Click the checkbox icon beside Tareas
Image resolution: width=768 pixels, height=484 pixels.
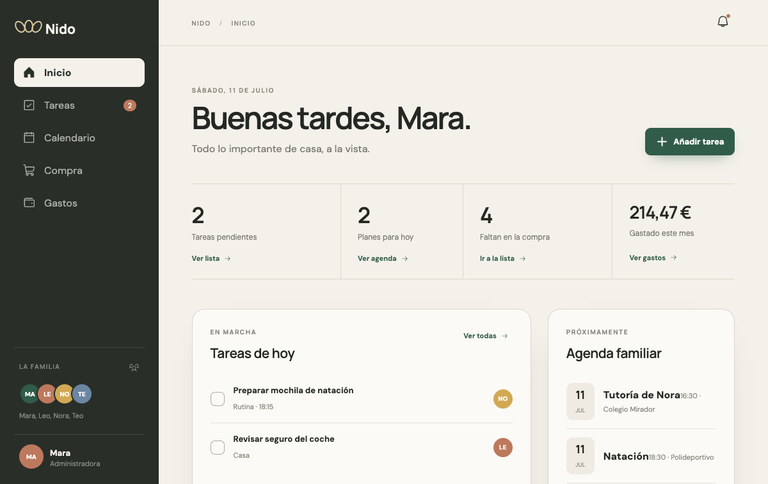point(29,105)
